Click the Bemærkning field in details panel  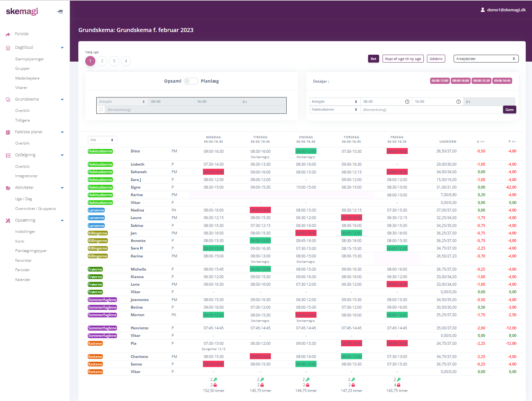[432, 110]
